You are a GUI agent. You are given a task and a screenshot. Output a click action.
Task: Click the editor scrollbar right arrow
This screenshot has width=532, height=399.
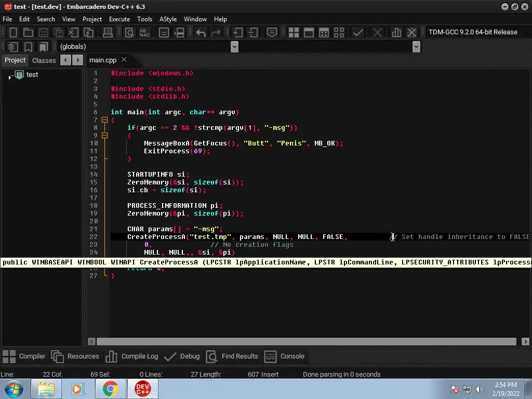[x=525, y=341]
